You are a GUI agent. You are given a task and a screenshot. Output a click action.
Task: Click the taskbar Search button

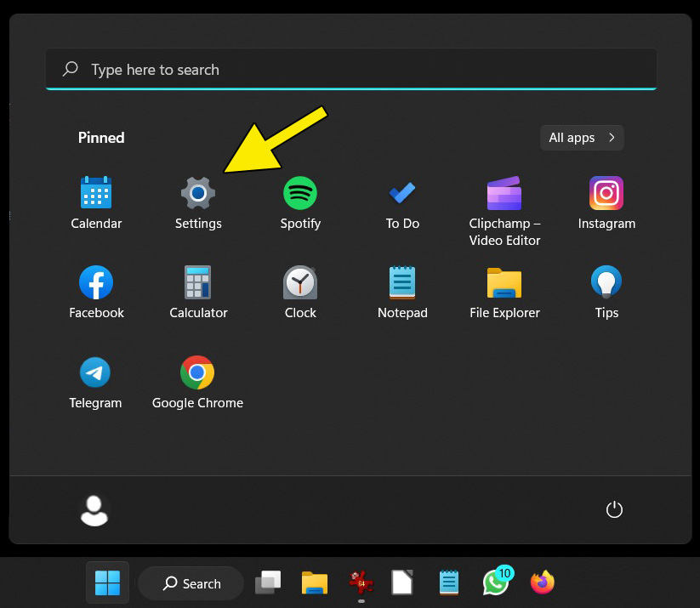[x=191, y=583]
